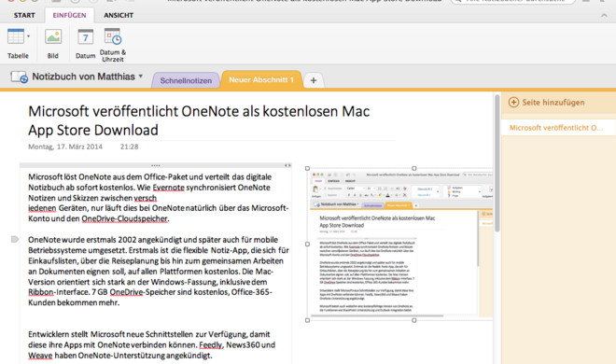
Task: Click the image's left-middle resize handle
Action: pos(308,245)
